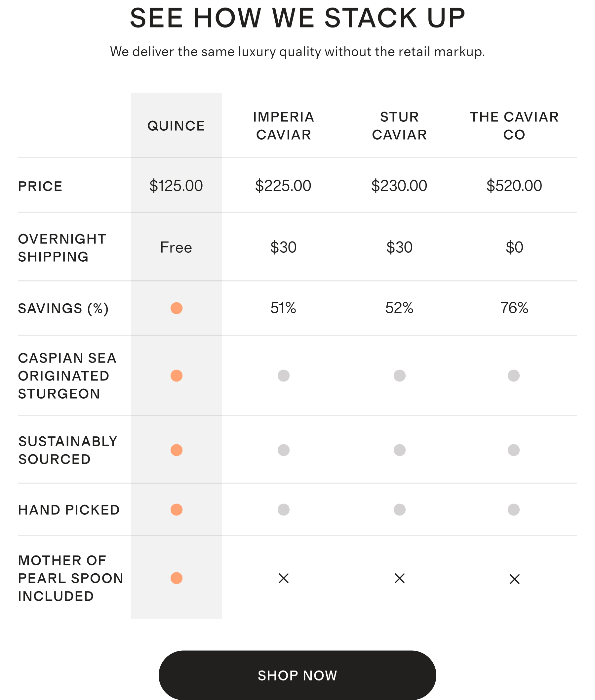Click Stur Caviar's X for Mother of Pearl Spoon
Image resolution: width=595 pixels, height=700 pixels.
coord(400,579)
